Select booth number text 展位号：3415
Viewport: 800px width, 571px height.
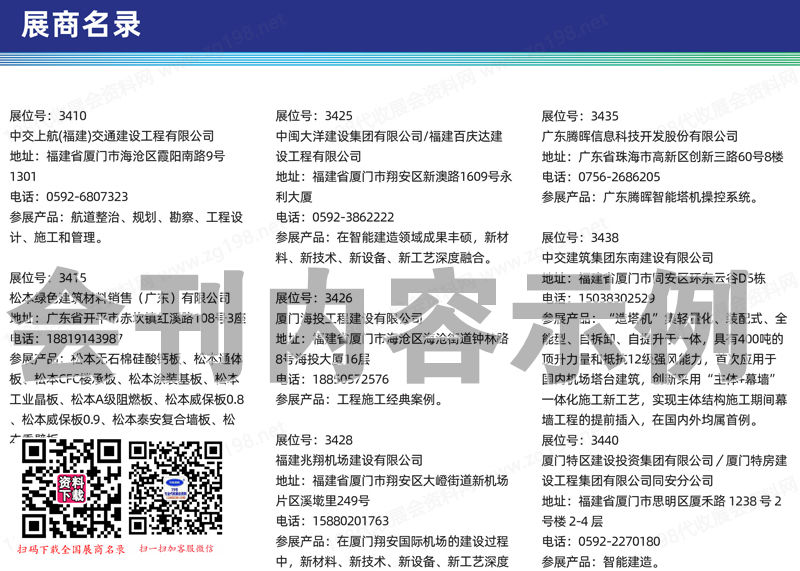[x=48, y=278]
